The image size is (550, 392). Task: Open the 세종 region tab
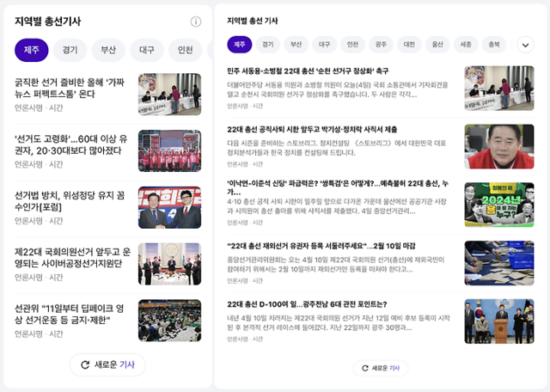coord(466,45)
